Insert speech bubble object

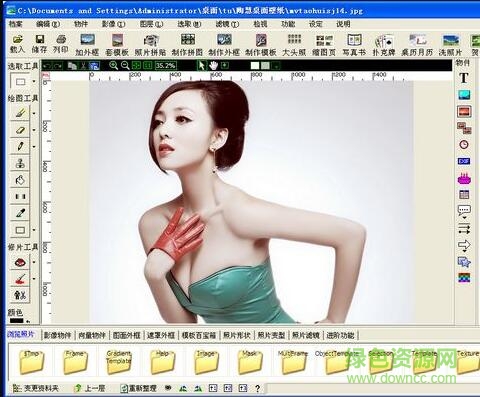[x=464, y=211]
